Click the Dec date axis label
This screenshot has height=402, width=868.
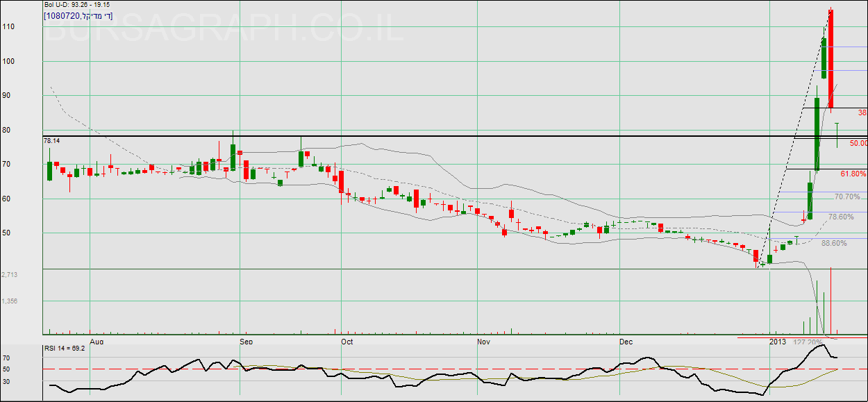pos(626,342)
